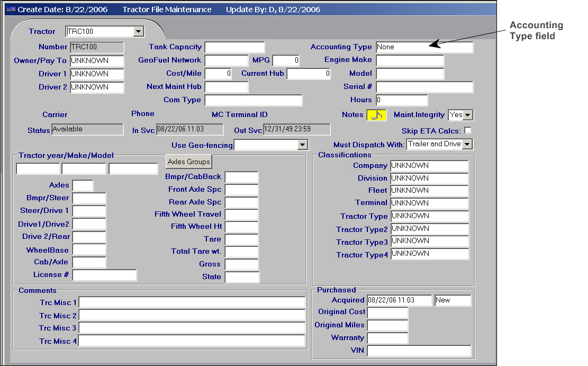Click the Bmpr/CabBack field

tap(241, 177)
